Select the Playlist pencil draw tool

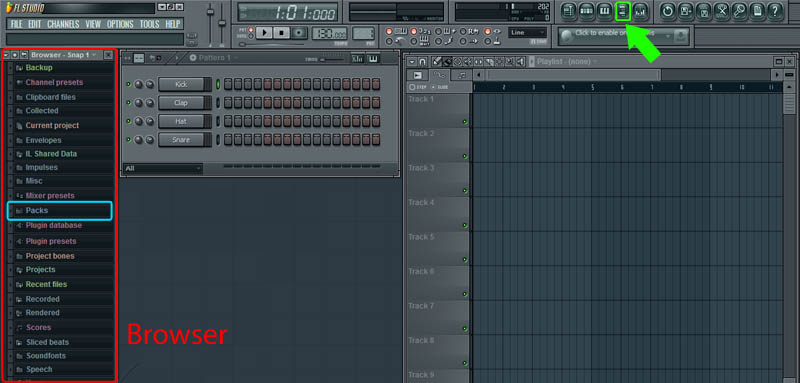[437, 62]
